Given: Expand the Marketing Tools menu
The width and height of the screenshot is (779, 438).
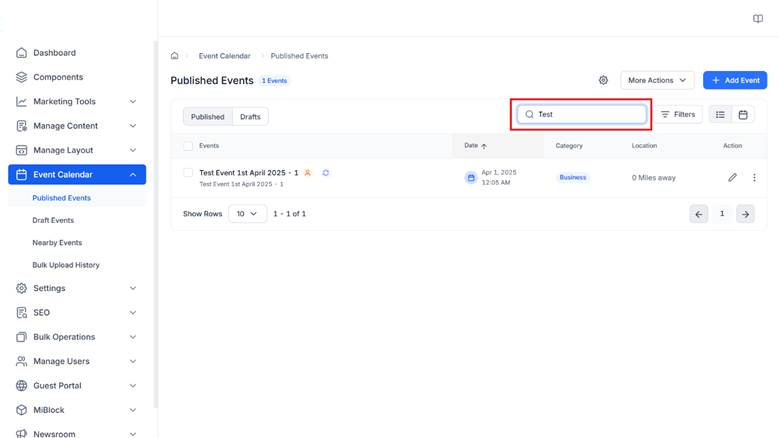Looking at the screenshot, I should [133, 101].
